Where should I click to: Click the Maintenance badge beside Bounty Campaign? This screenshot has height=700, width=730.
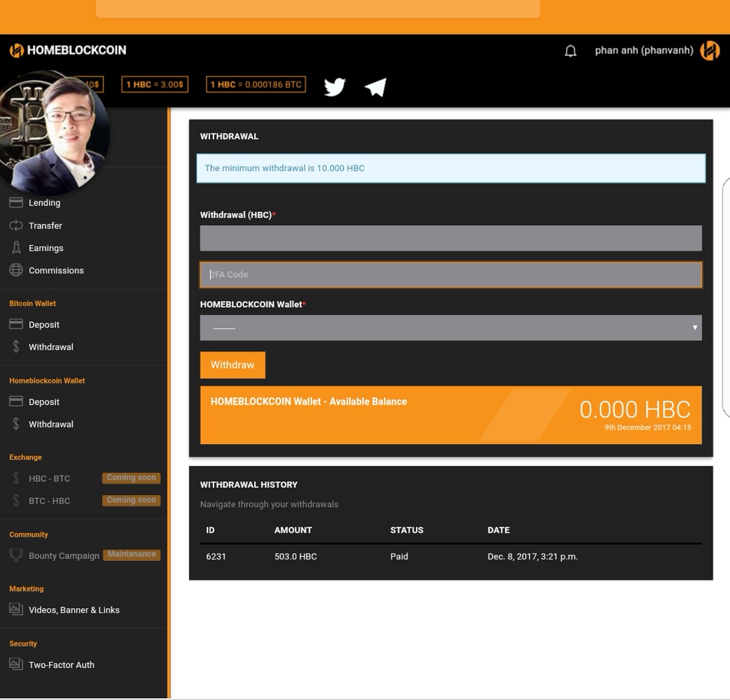[x=132, y=555]
